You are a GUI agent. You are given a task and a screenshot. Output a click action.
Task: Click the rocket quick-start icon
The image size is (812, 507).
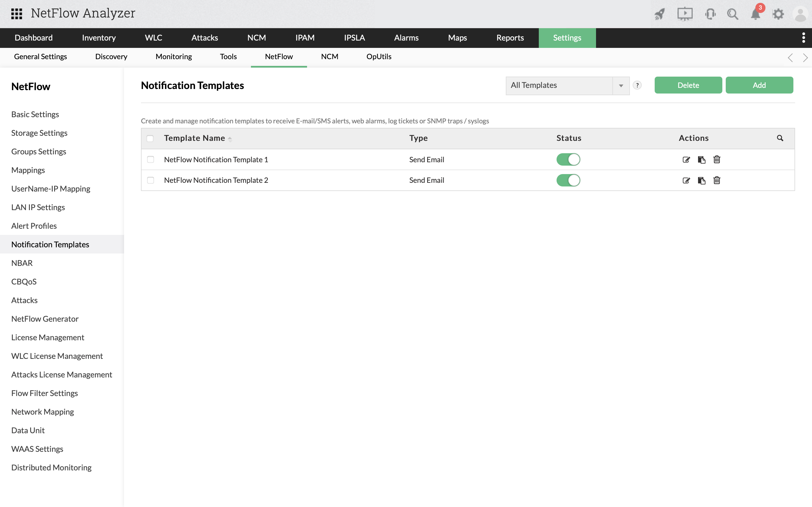[x=659, y=14]
